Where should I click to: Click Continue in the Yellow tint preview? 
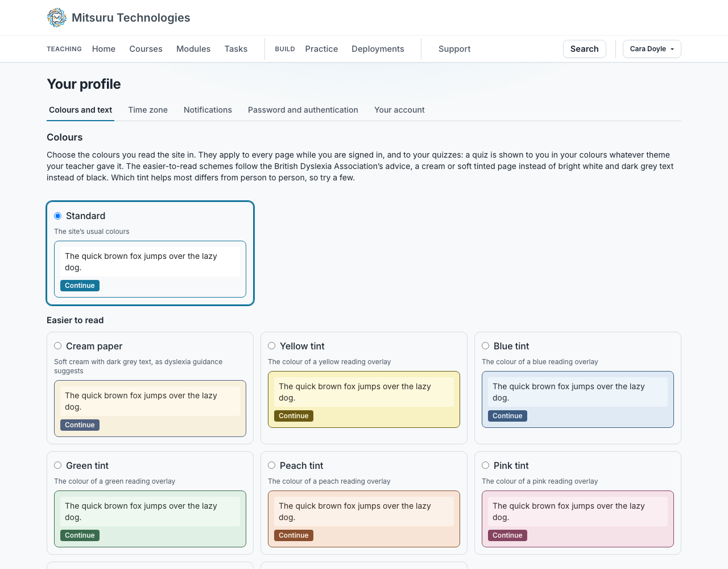click(293, 416)
